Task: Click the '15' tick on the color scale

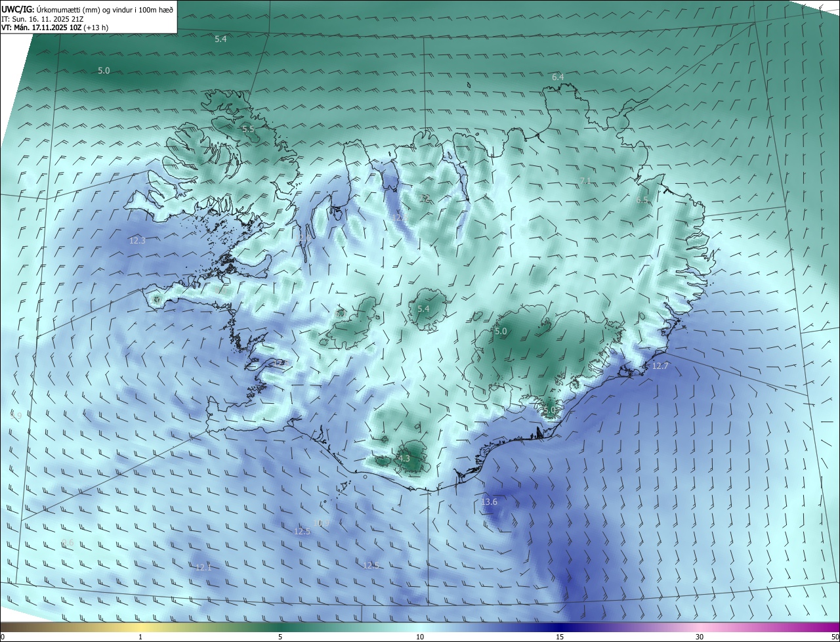Action: tap(560, 637)
